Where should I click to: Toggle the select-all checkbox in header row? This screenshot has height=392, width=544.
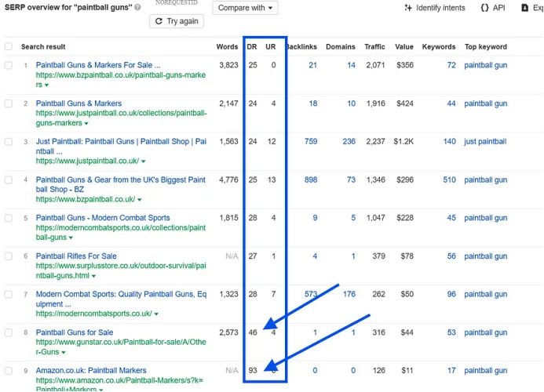pyautogui.click(x=9, y=46)
